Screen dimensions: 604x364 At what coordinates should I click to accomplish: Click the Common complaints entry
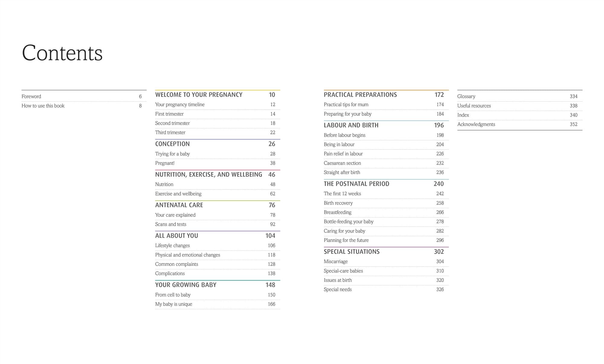pos(177,264)
